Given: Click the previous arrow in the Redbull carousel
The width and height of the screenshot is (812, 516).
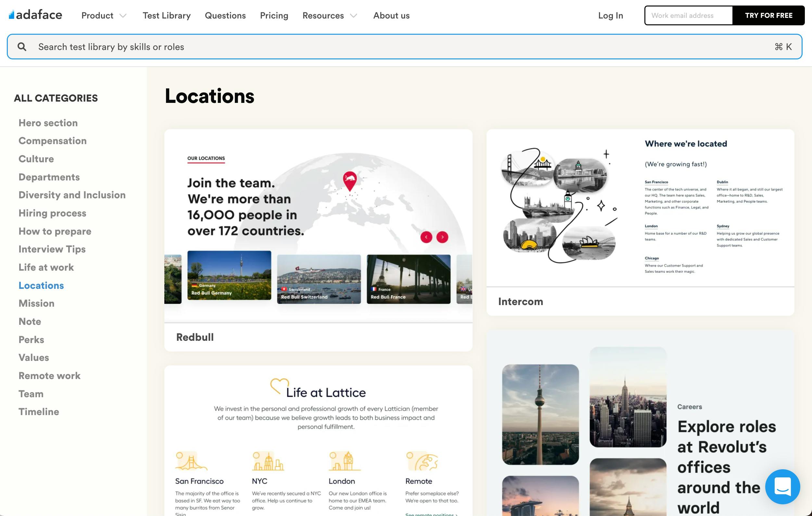Looking at the screenshot, I should [426, 237].
